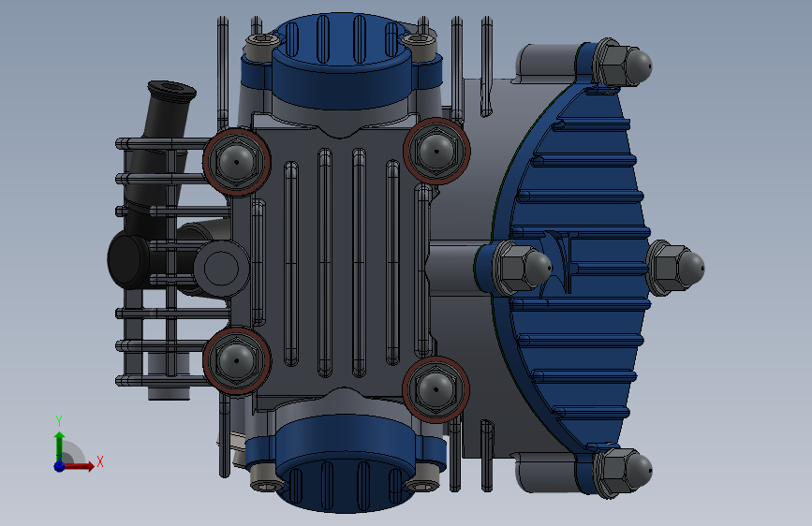The image size is (812, 526).
Task: Select the acorn nut on the cover's upper corner
Action: [x=623, y=63]
